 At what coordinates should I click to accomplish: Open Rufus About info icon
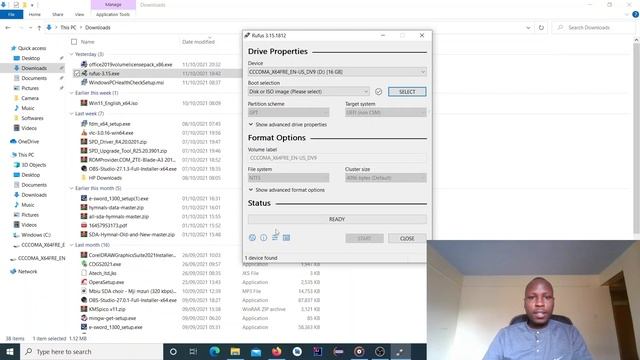click(264, 238)
